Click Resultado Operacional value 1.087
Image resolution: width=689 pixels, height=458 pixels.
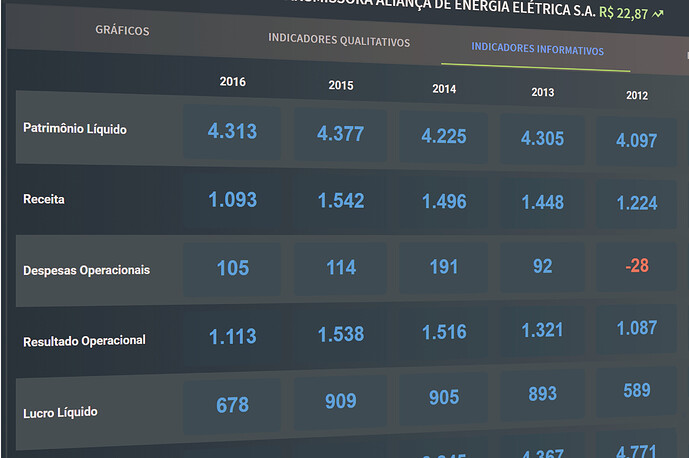pos(637,328)
